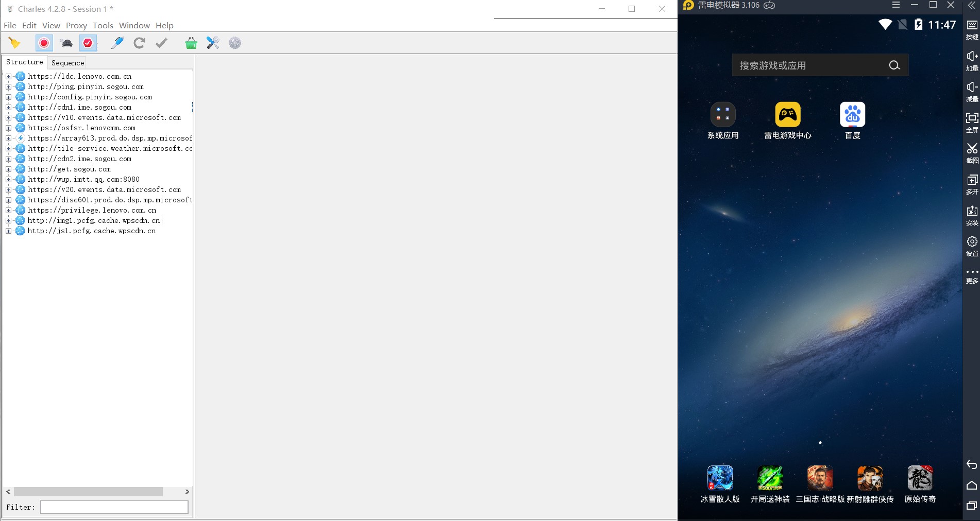Click the scrollbar left arrow in Structure panel
The width and height of the screenshot is (980, 521).
pos(8,492)
